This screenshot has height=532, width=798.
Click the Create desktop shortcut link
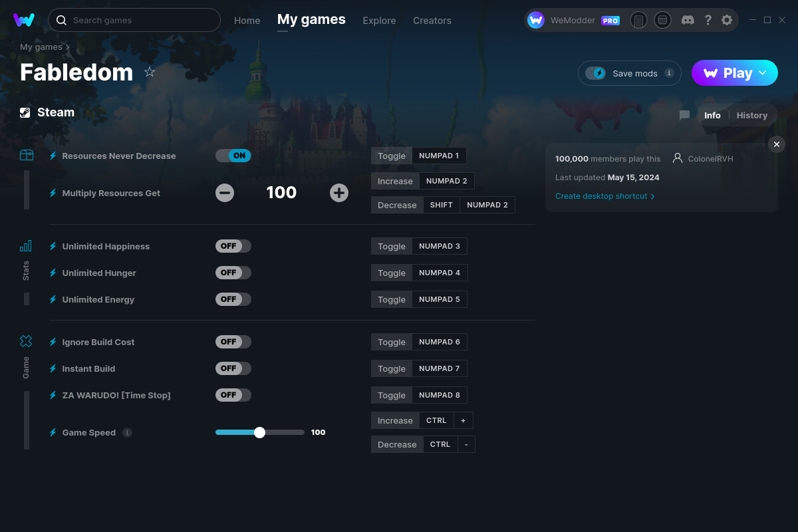pyautogui.click(x=600, y=196)
